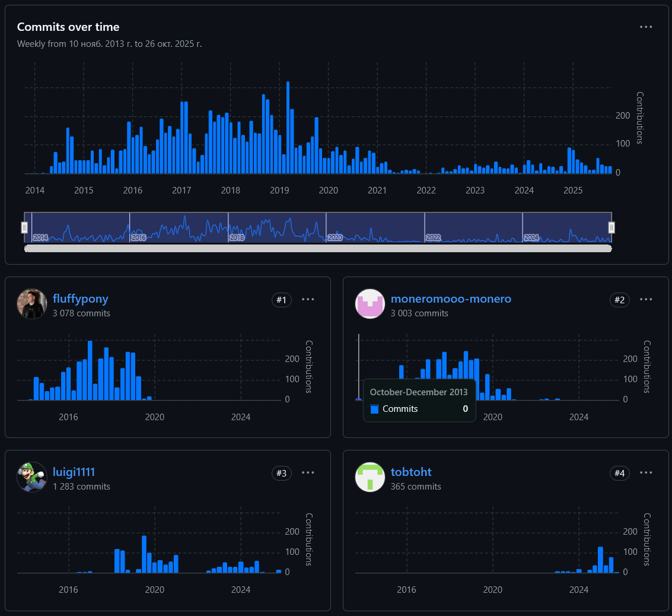This screenshot has height=616, width=672.
Task: Click the #1 rank badge on fluffypony
Action: (282, 300)
